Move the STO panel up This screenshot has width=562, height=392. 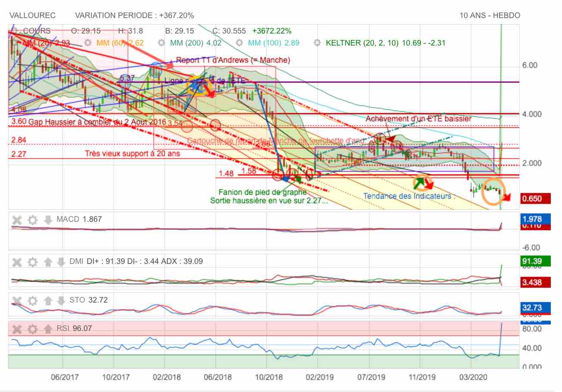[x=48, y=300]
